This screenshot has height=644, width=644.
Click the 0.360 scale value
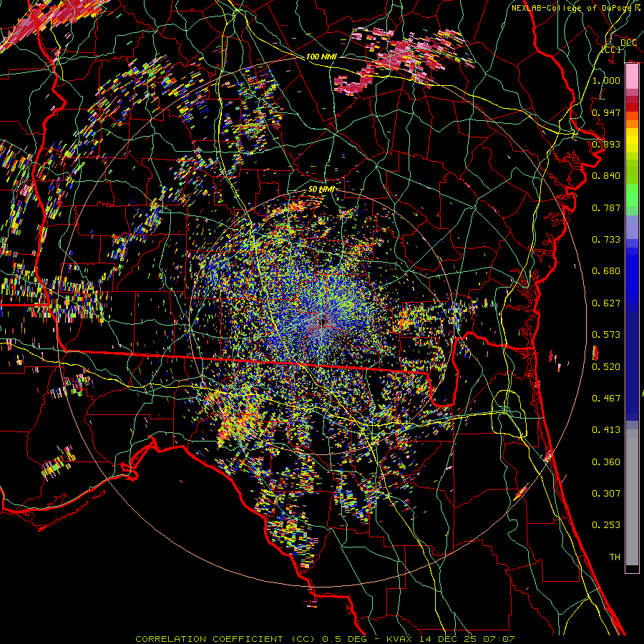point(606,462)
